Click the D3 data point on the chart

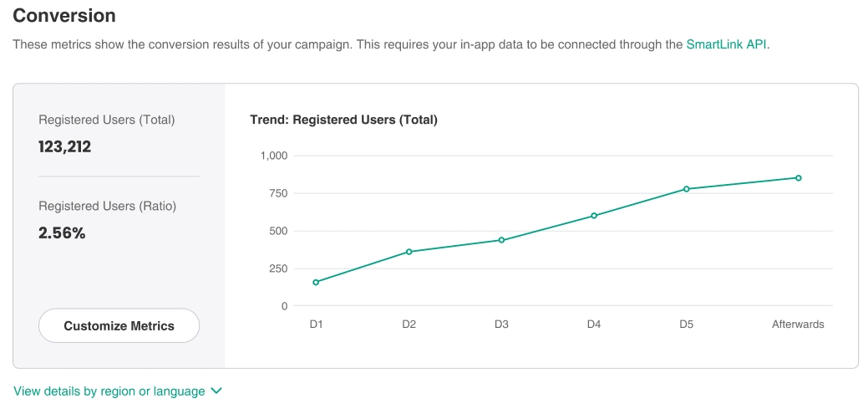501,240
